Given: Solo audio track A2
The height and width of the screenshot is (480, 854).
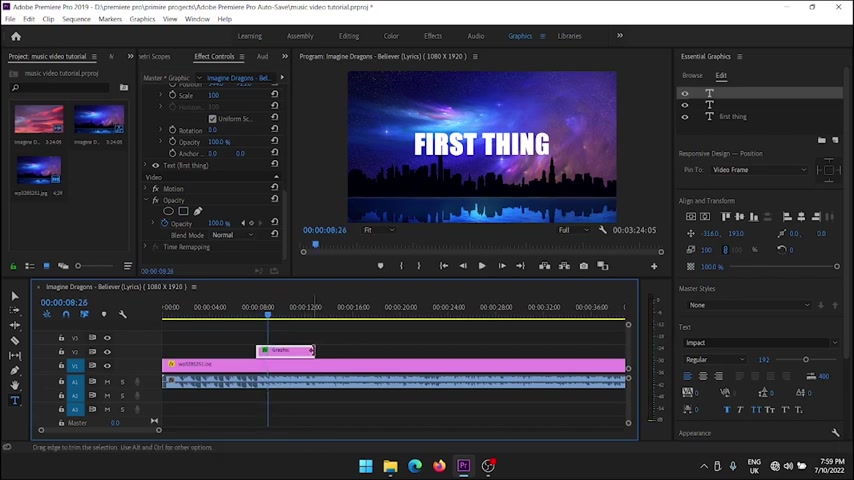Looking at the screenshot, I should 123,396.
